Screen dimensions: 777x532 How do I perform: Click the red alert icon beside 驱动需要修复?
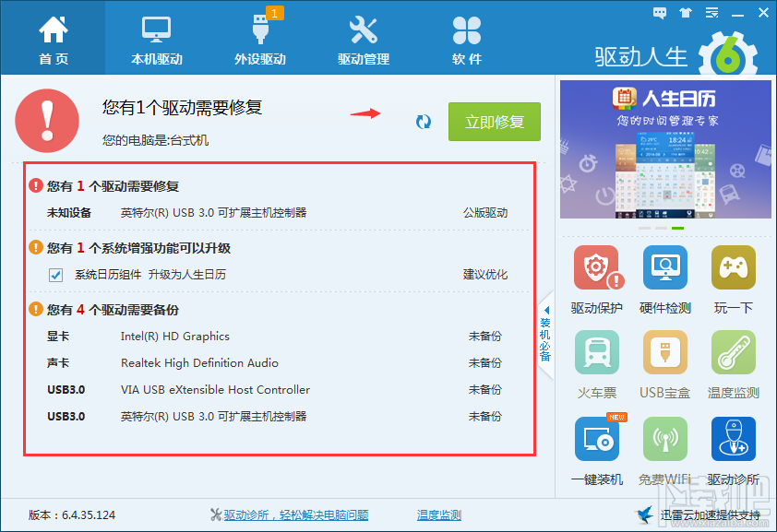(36, 185)
